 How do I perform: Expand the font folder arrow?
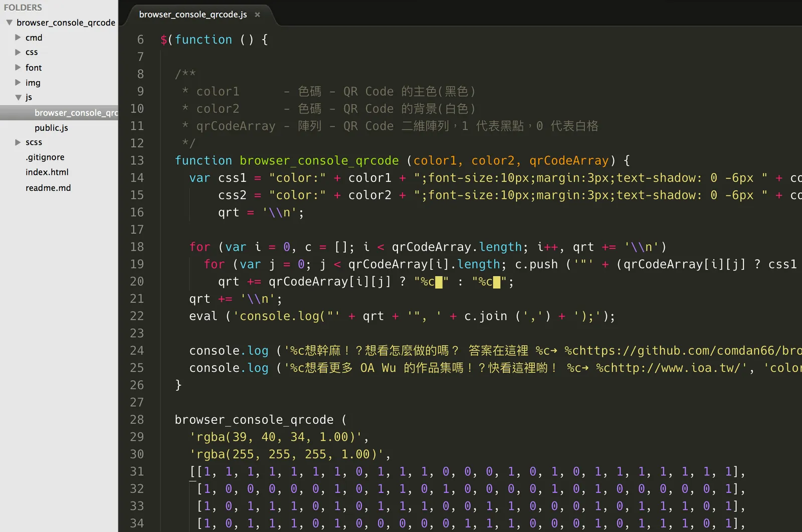click(x=18, y=67)
